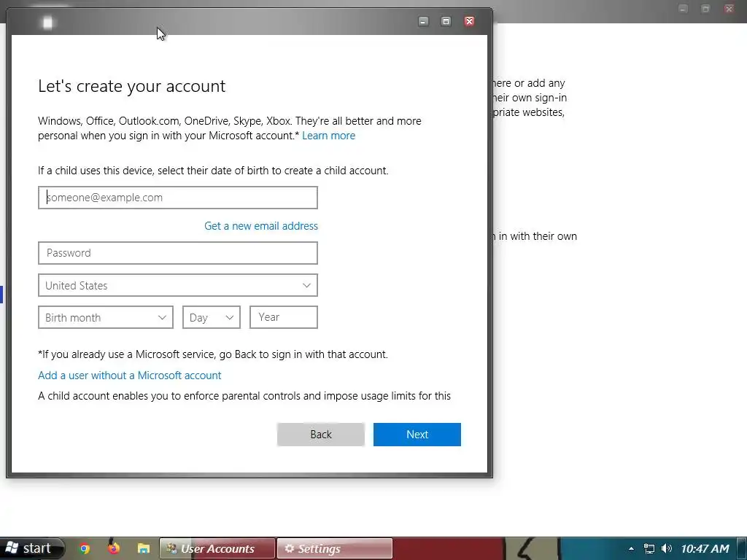Follow the Learn more link
The width and height of the screenshot is (747, 560).
pyautogui.click(x=329, y=136)
